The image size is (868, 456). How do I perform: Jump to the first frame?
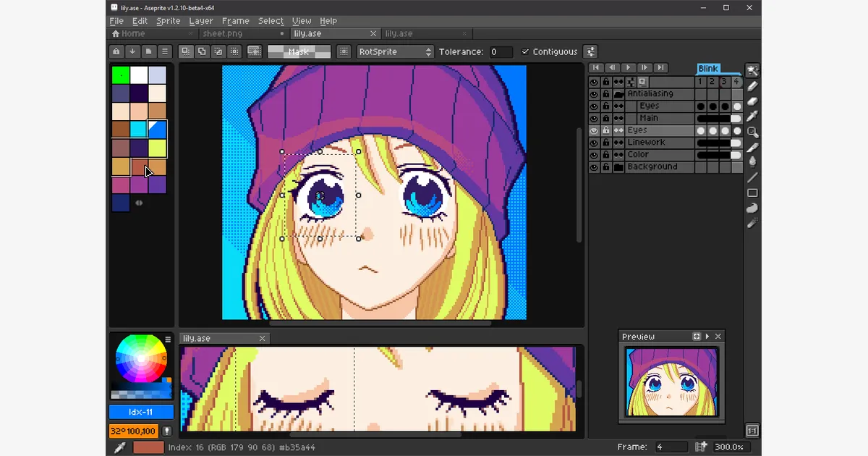[596, 68]
